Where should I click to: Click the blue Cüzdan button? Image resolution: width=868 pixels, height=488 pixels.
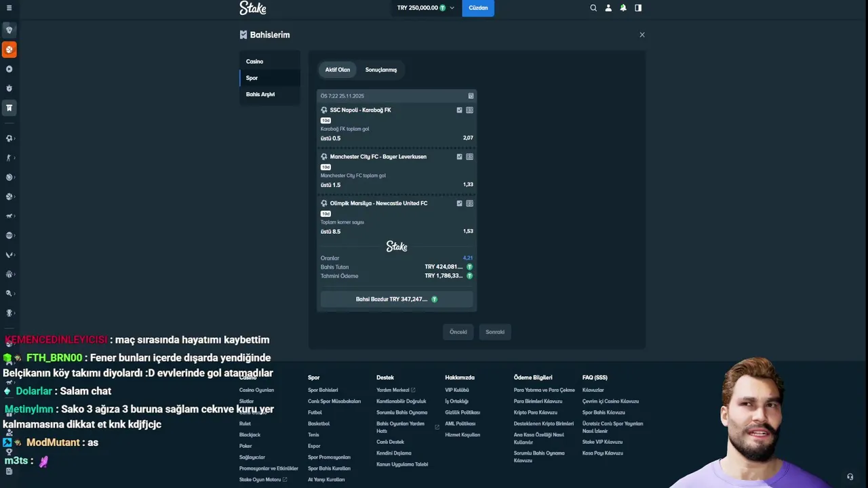[x=478, y=8]
